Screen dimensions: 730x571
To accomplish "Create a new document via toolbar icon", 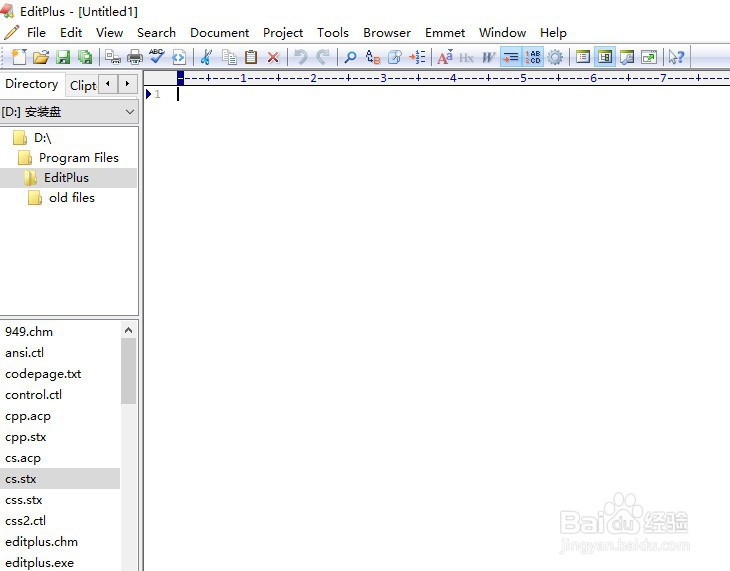I will (19, 57).
